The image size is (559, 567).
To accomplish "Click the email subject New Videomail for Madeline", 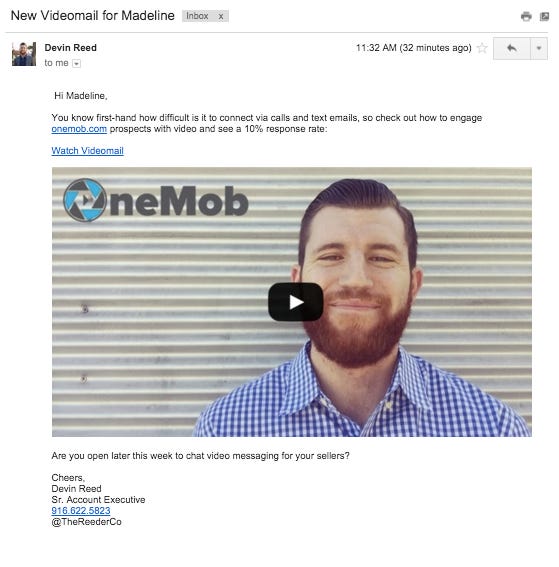I will tap(93, 16).
